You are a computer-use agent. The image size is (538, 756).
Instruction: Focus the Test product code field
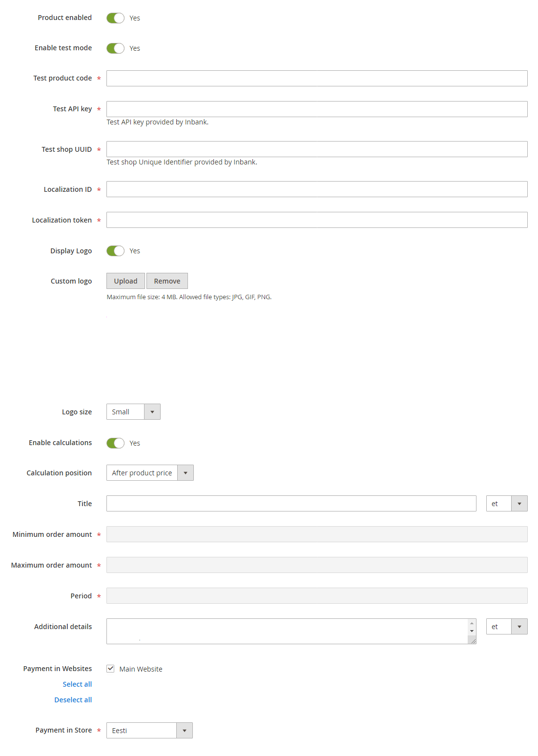coord(317,79)
